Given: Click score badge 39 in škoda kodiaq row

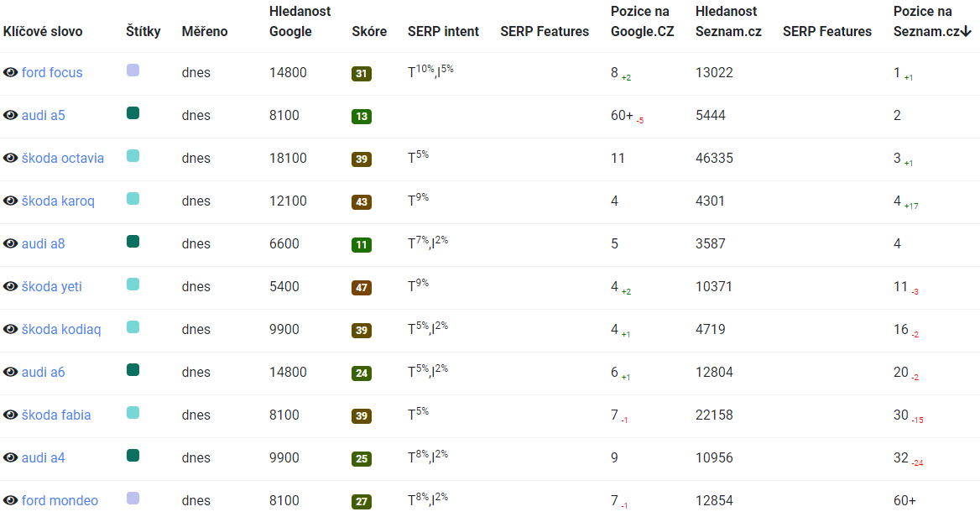Looking at the screenshot, I should 362,331.
